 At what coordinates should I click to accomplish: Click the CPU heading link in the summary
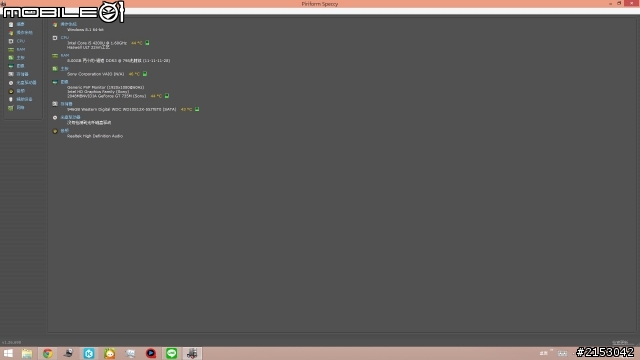tap(64, 38)
